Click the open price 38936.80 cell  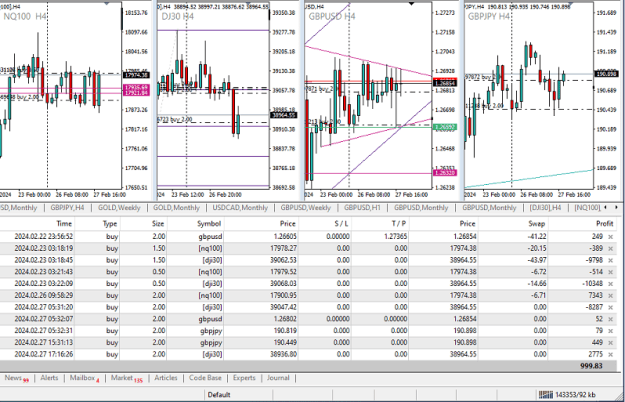(283, 354)
